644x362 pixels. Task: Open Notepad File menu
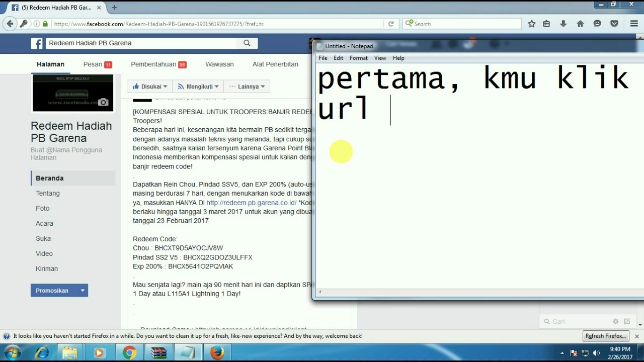coord(323,58)
